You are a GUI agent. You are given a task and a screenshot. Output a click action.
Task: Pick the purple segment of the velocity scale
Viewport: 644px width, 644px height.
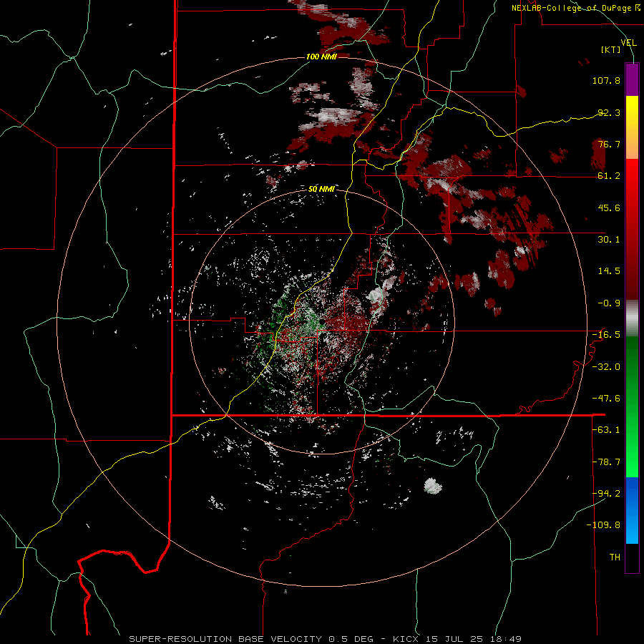pyautogui.click(x=632, y=79)
